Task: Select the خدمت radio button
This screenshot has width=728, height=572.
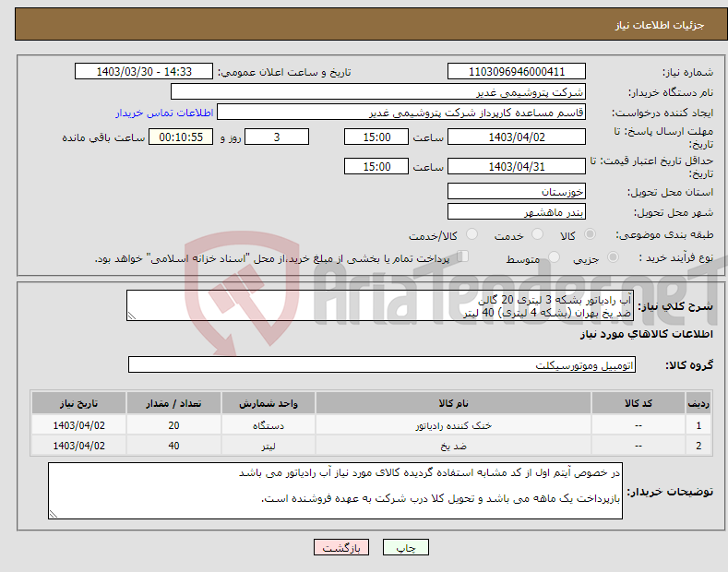Action: pos(537,234)
